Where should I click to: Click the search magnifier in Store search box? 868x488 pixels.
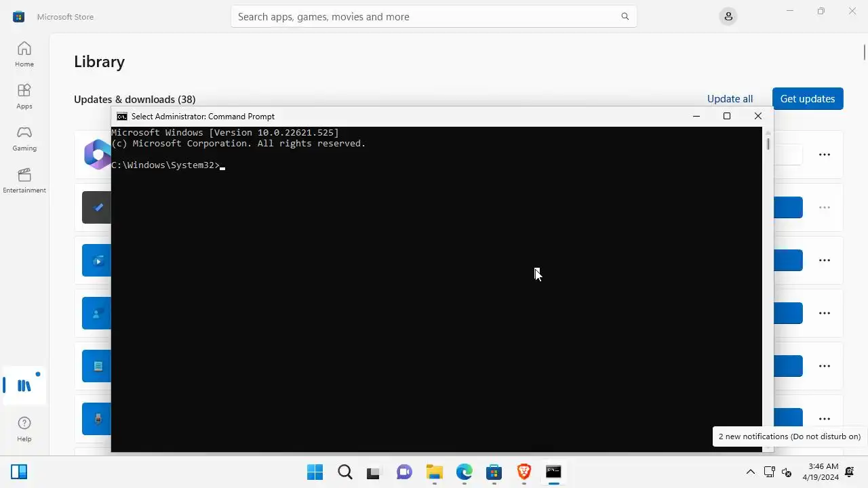(x=625, y=16)
